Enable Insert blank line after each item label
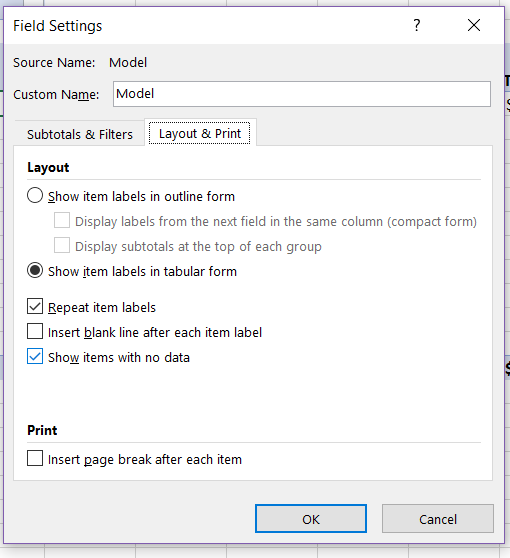The height and width of the screenshot is (558, 510). click(35, 331)
